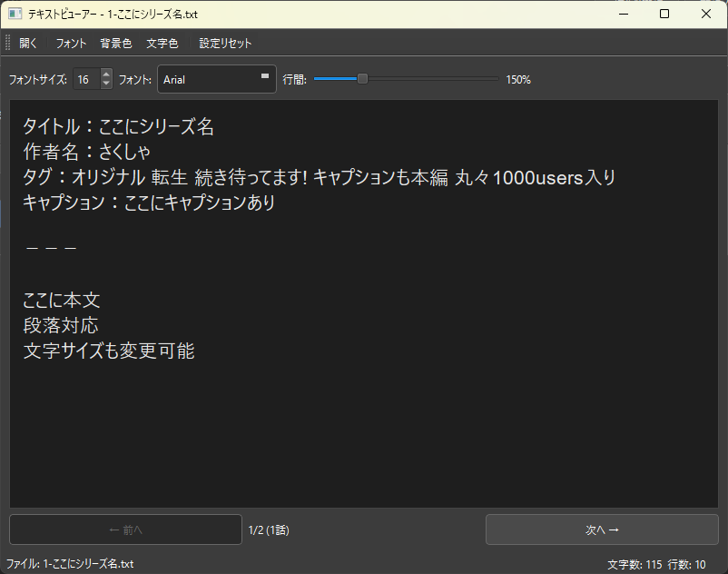This screenshot has height=574, width=728.
Task: Click the ← 前へ previous button
Action: pyautogui.click(x=125, y=529)
